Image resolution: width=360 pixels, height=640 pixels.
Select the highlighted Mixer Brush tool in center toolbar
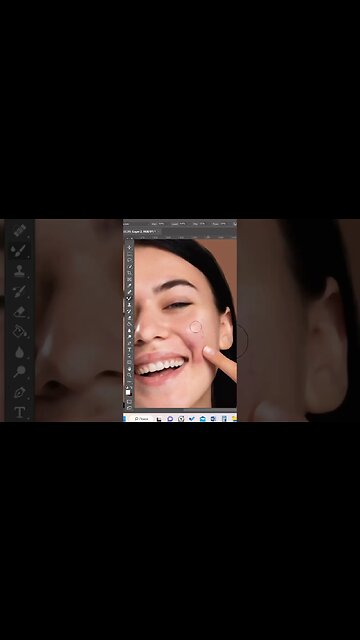pyautogui.click(x=129, y=298)
